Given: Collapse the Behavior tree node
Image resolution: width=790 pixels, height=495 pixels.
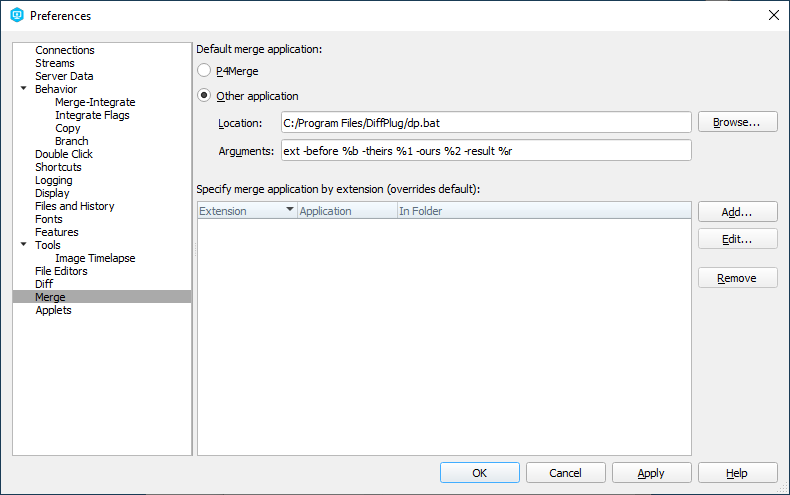Looking at the screenshot, I should click(23, 89).
